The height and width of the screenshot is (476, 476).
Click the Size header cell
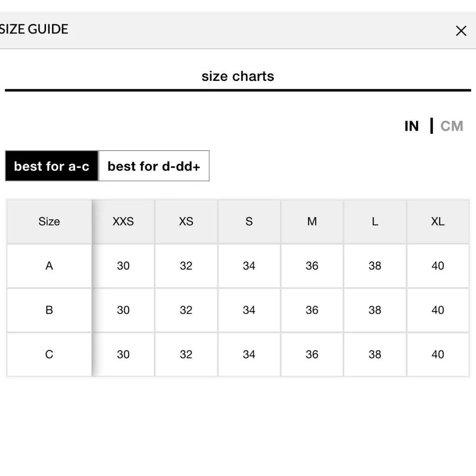pos(49,221)
